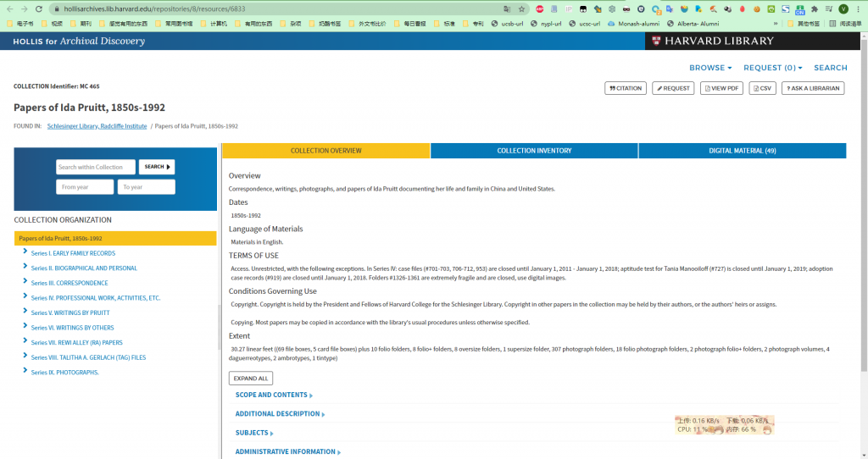
Task: Open the 计算机 bookmark folder
Action: pyautogui.click(x=214, y=24)
